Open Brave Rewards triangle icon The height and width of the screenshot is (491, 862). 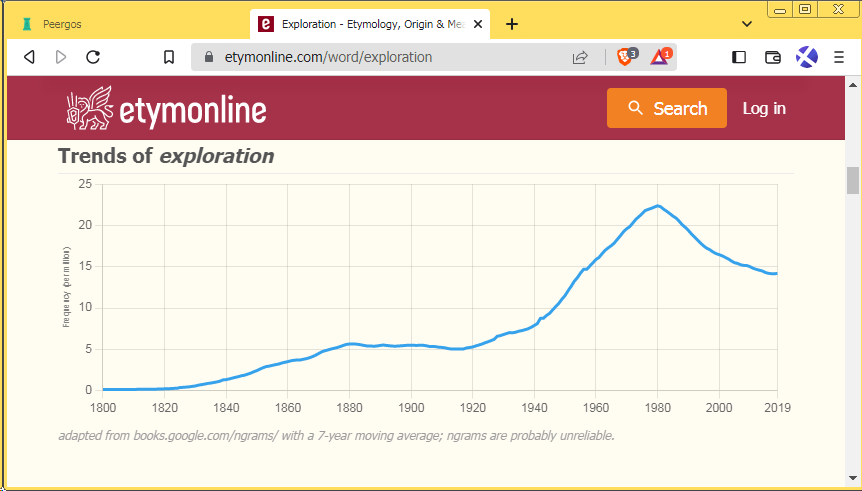660,57
